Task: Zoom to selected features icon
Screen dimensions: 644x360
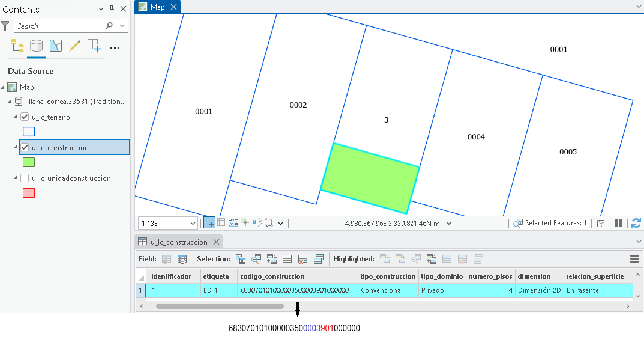Action: click(x=518, y=223)
